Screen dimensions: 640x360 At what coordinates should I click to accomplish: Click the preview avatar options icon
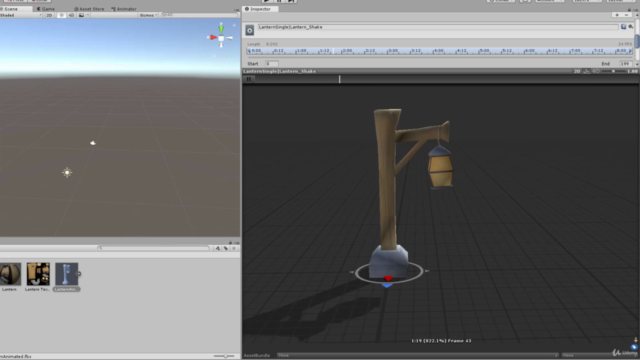point(596,71)
